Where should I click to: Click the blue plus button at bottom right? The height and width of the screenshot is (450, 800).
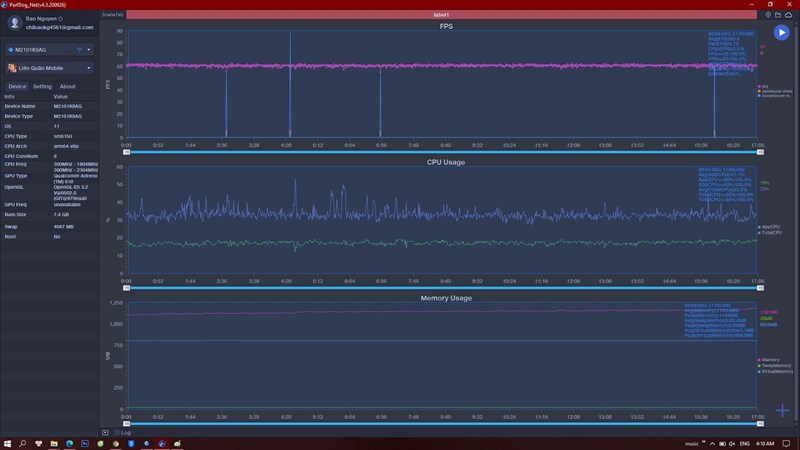(782, 410)
